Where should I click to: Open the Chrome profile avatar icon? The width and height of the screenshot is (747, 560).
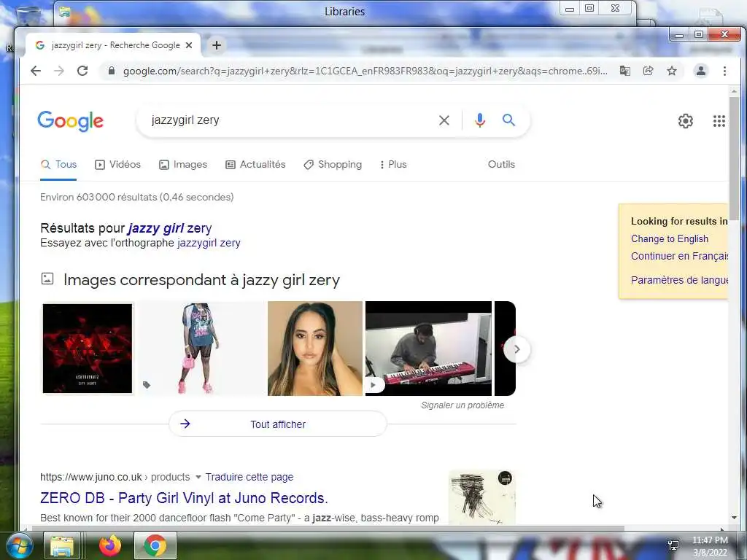coord(701,71)
